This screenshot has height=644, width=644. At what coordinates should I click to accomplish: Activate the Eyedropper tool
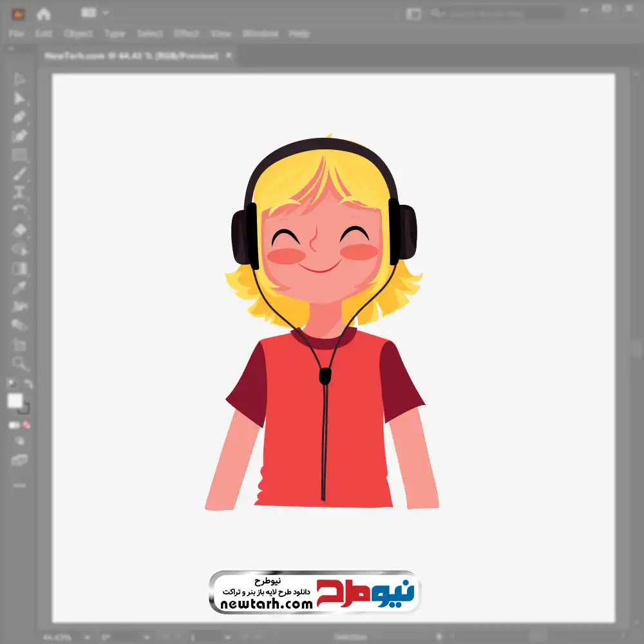point(19,287)
